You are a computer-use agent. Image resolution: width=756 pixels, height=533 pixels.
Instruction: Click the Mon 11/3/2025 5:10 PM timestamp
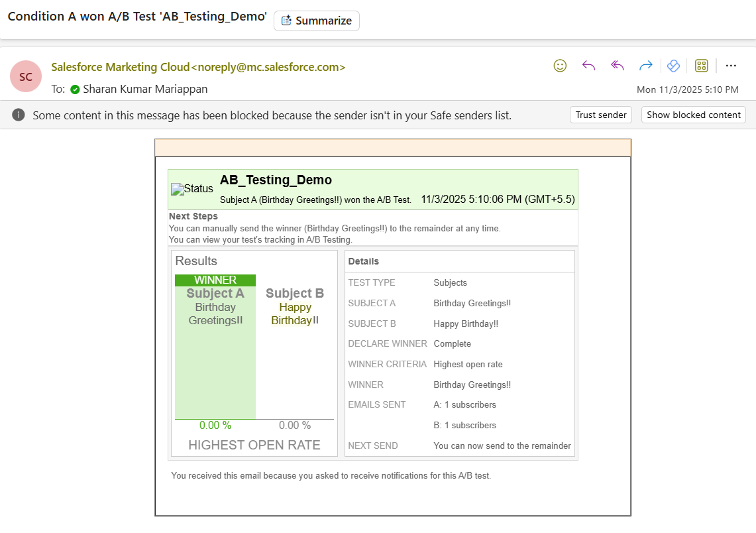click(687, 89)
